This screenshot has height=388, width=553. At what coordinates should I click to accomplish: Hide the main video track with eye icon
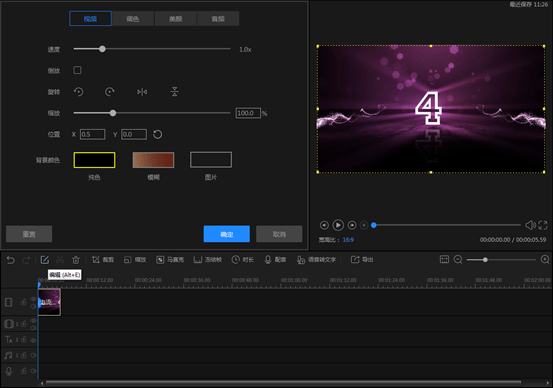coord(34,299)
